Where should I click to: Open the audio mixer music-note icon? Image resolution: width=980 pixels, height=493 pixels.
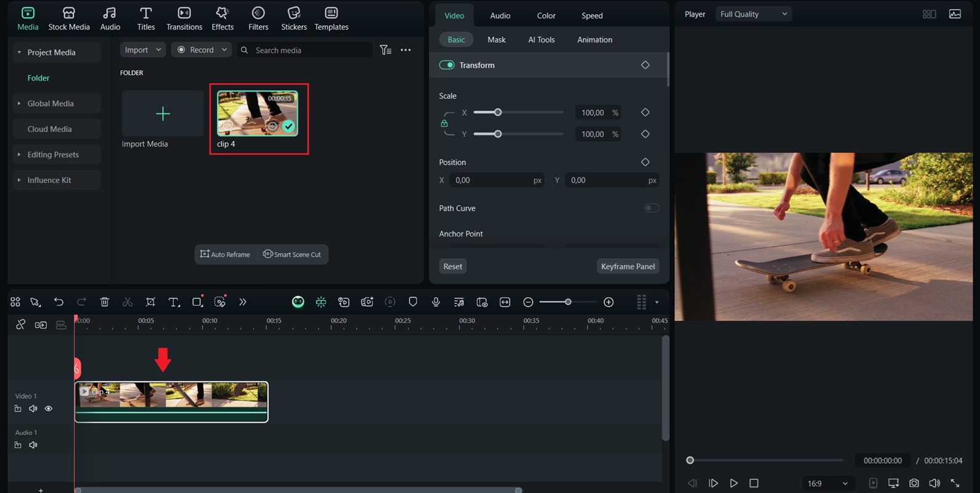(x=459, y=302)
